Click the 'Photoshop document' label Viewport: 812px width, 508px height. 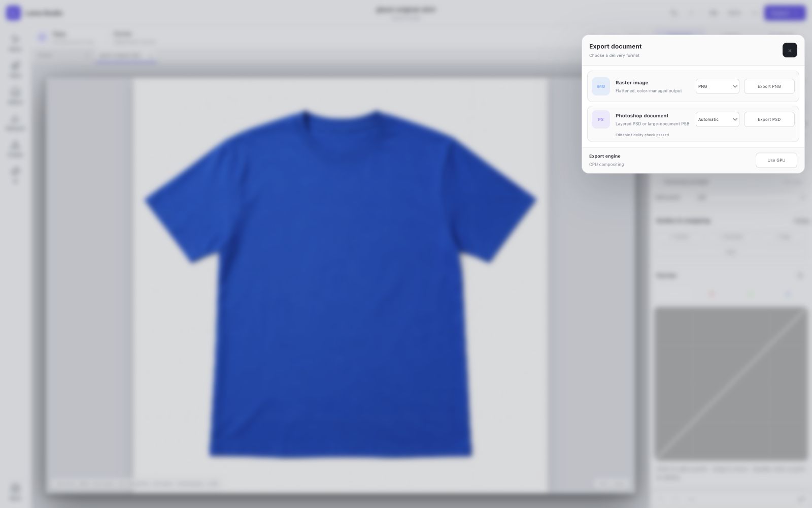click(642, 116)
